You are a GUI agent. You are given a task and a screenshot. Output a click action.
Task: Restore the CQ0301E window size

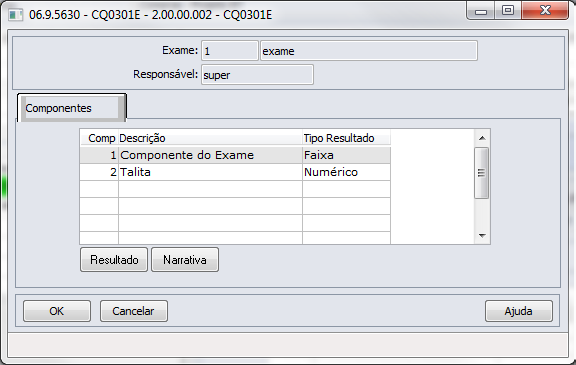point(508,10)
